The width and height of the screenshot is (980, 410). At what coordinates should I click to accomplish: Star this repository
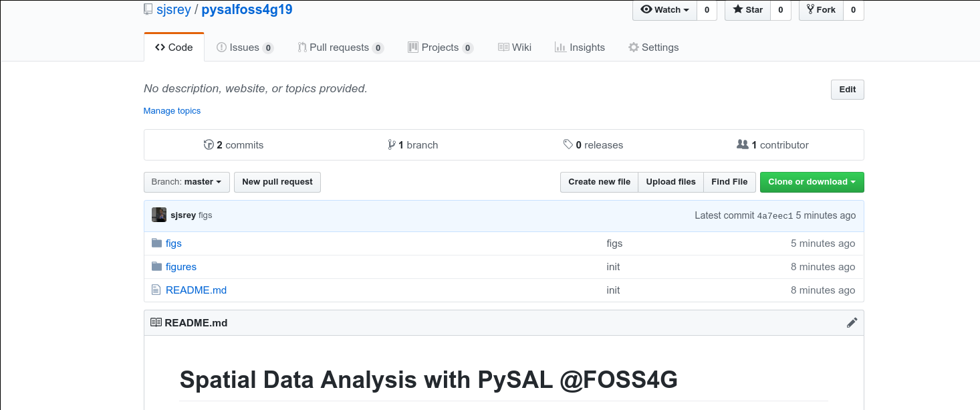747,10
